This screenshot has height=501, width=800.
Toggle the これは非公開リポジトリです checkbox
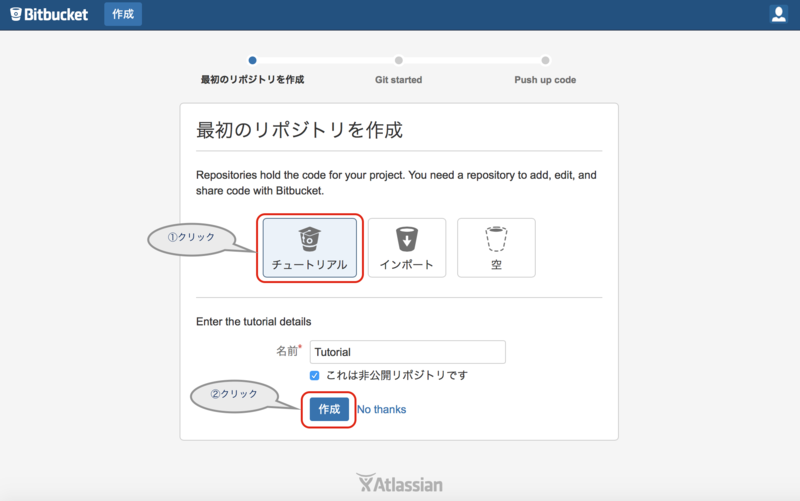[314, 375]
